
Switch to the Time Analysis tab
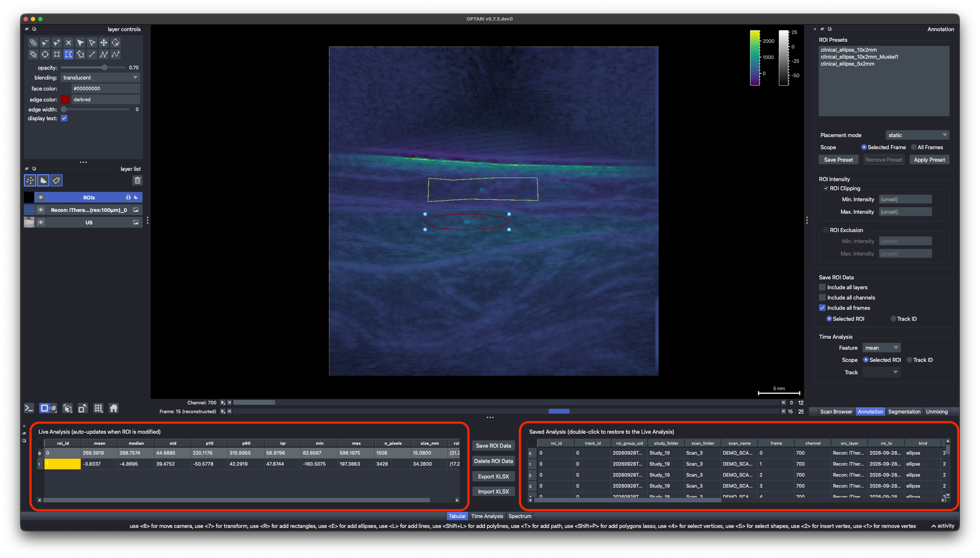487,516
